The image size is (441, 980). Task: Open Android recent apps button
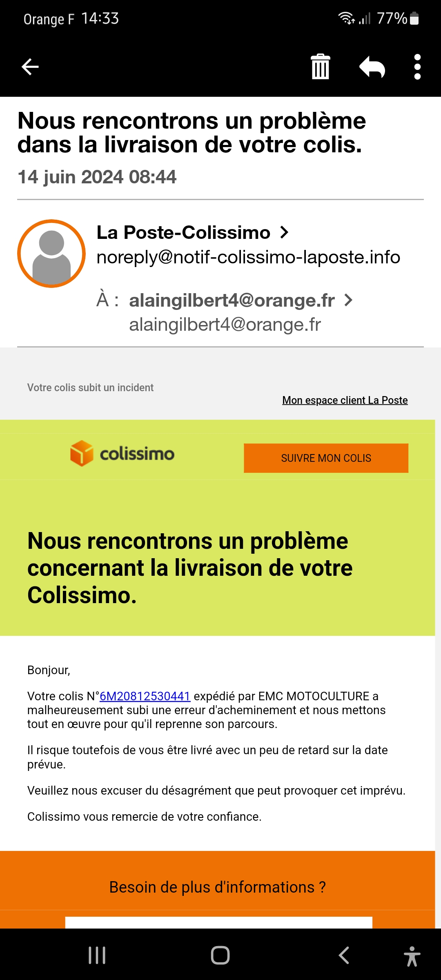[97, 955]
